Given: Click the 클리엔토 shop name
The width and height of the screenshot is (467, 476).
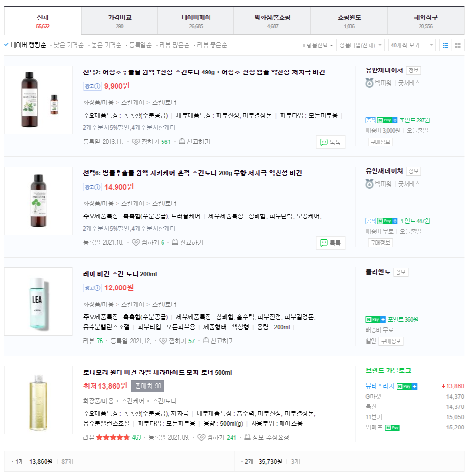Looking at the screenshot, I should click(378, 272).
